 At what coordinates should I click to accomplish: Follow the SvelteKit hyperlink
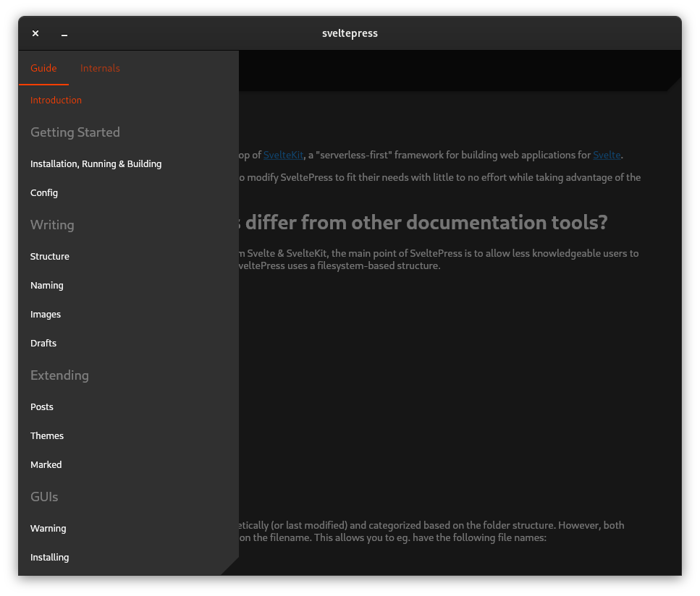point(284,156)
